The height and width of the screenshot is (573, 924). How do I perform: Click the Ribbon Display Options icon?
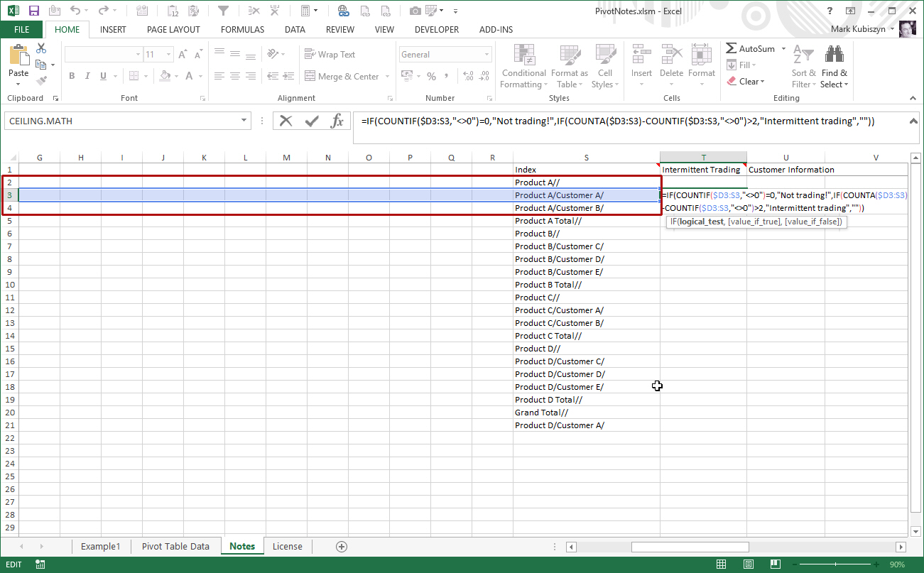coord(851,11)
